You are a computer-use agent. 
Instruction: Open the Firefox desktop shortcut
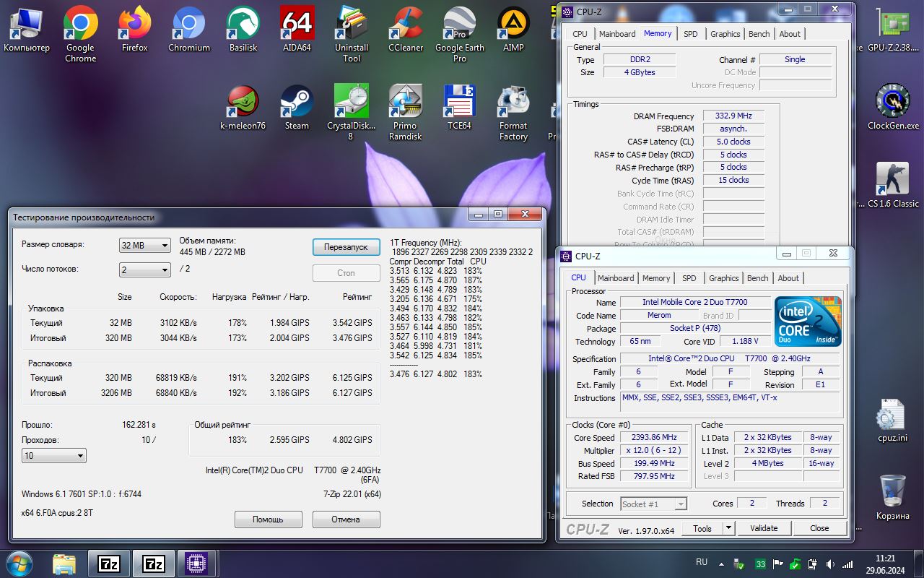(134, 30)
